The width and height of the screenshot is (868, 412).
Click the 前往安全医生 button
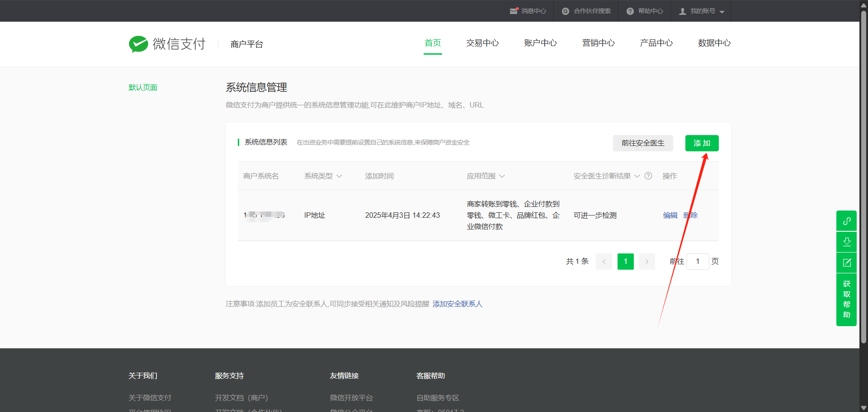click(642, 143)
